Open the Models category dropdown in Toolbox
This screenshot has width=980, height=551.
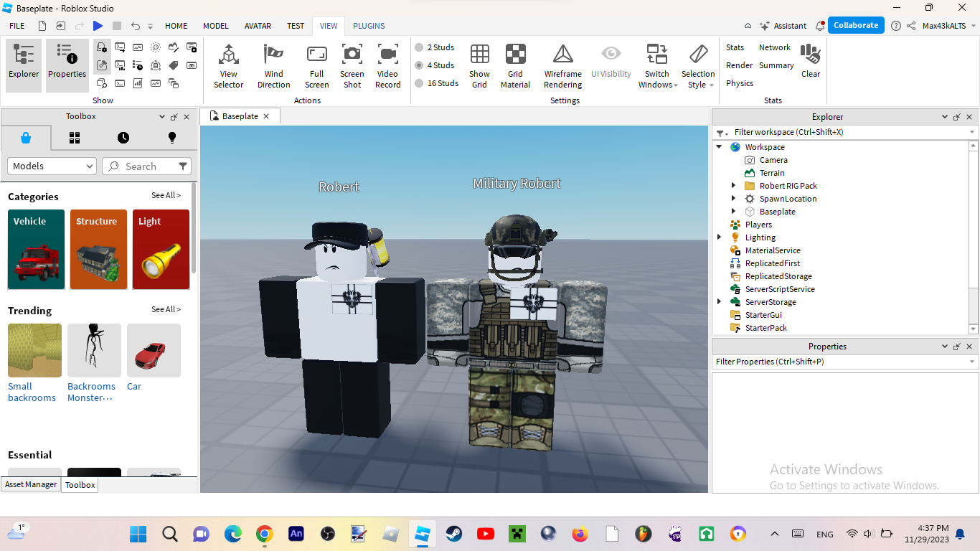coord(52,166)
